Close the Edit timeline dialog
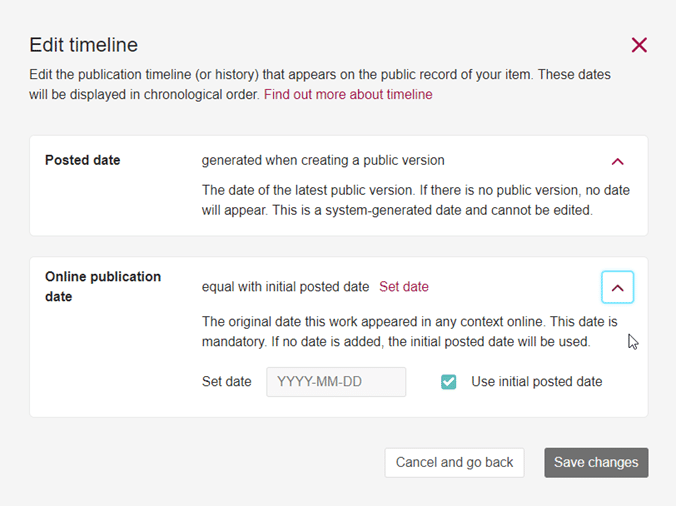Viewport: 676px width, 506px height. tap(639, 45)
